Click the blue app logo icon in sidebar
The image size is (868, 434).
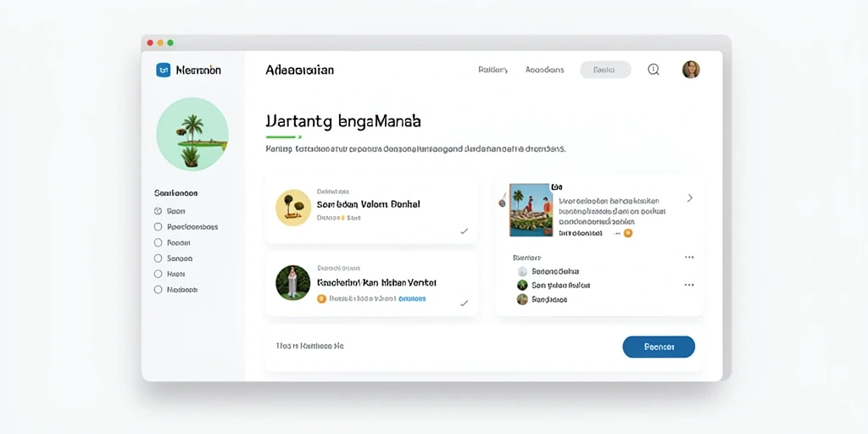pyautogui.click(x=164, y=70)
